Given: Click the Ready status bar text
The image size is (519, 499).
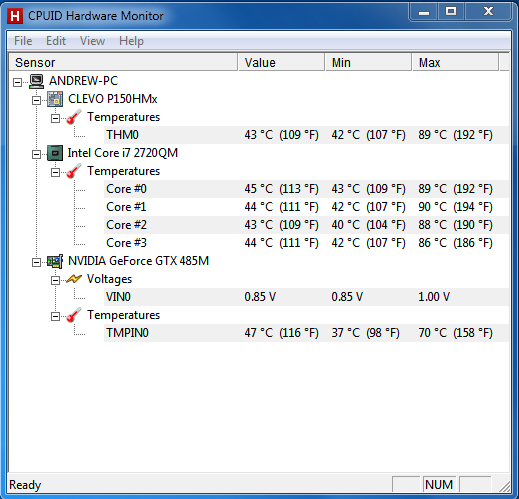Looking at the screenshot, I should click(x=25, y=485).
